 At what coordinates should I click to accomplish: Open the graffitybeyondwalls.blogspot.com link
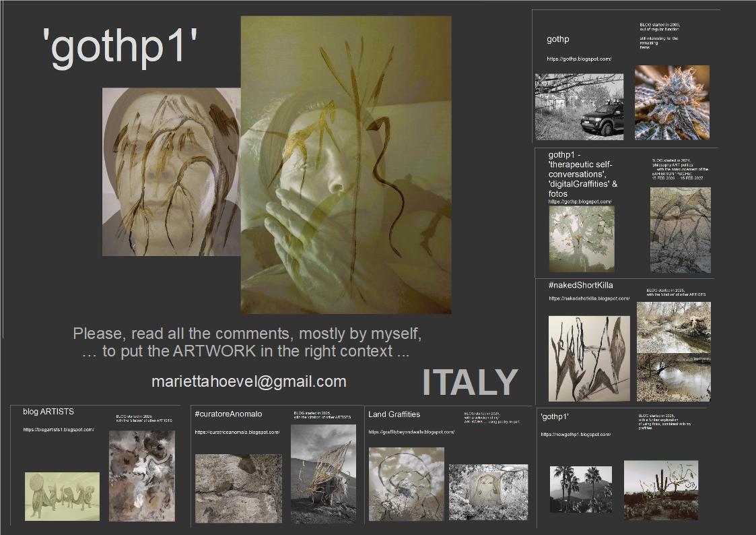[x=411, y=432]
